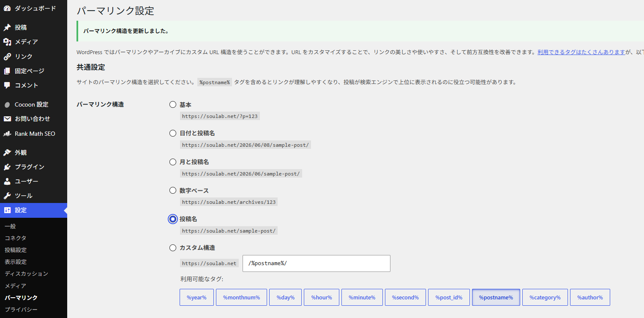This screenshot has width=644, height=318.
Task: Open the 固定ページ menu
Action: point(33,71)
